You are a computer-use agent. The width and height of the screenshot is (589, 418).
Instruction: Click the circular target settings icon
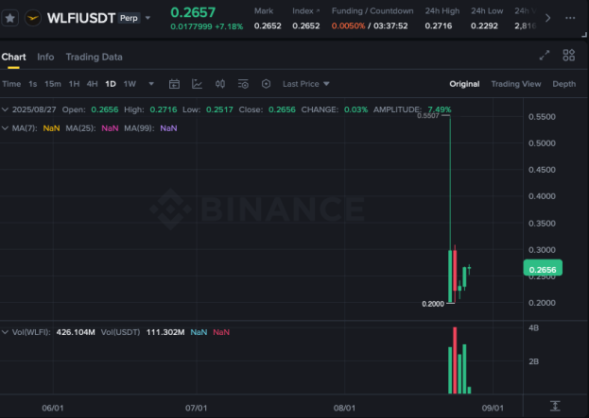pyautogui.click(x=266, y=84)
